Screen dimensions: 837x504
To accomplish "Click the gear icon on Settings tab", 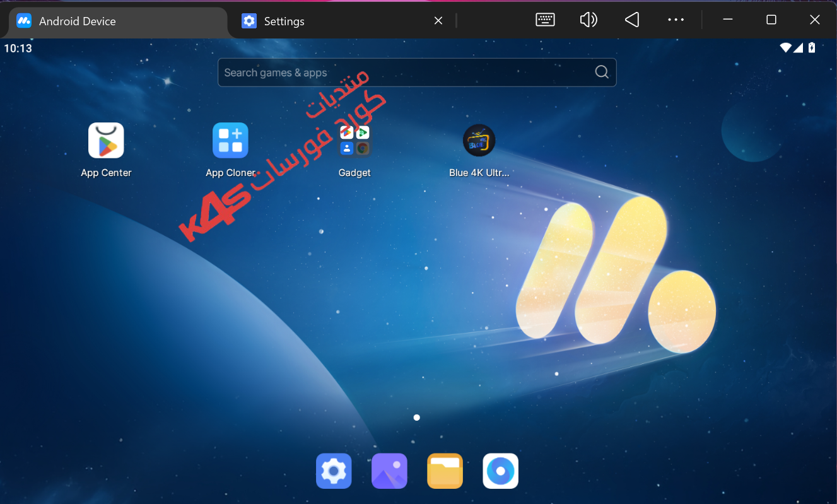I will [249, 21].
